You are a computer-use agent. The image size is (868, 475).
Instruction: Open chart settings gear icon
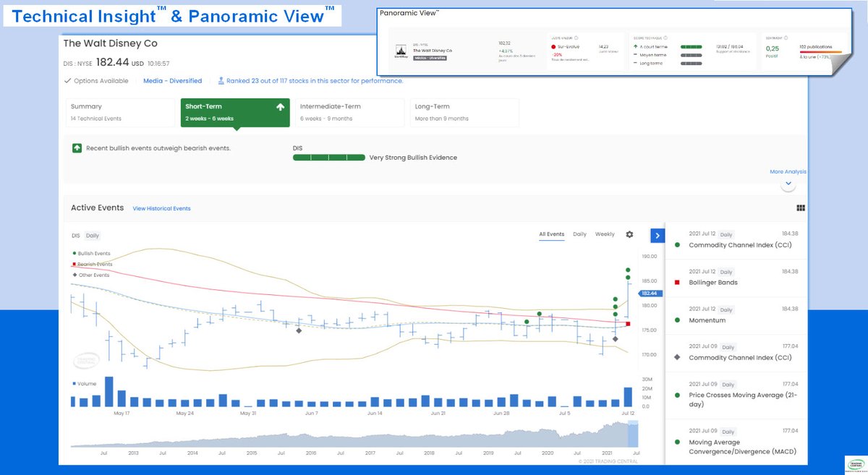[629, 234]
